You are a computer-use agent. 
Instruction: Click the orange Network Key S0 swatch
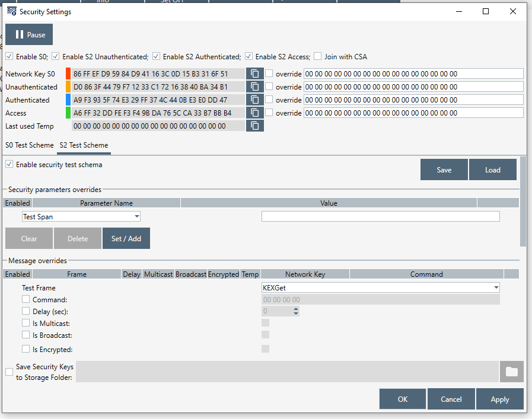68,73
